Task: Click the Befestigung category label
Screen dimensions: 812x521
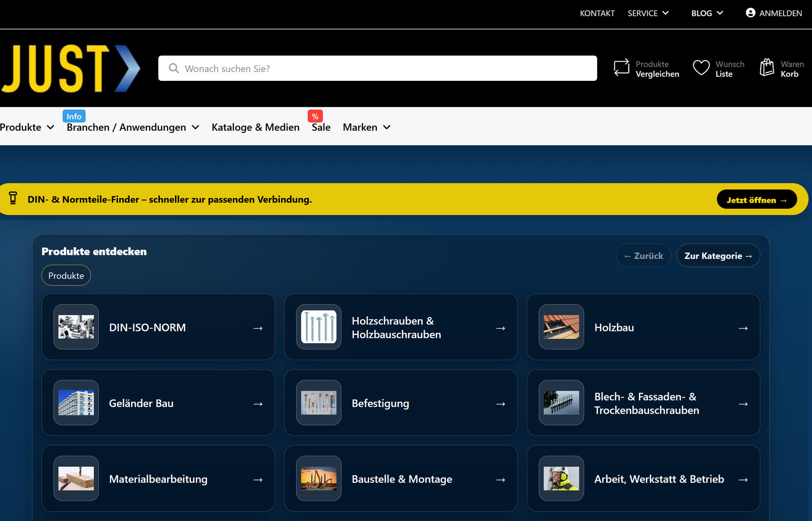Action: 381,403
